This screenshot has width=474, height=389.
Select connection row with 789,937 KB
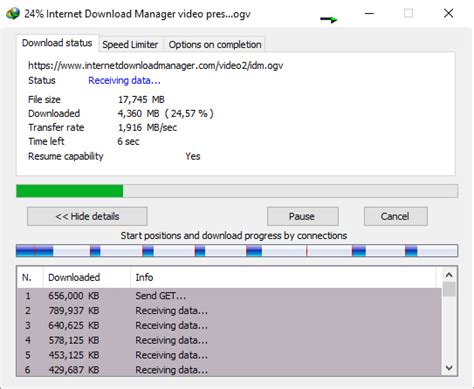pos(229,311)
